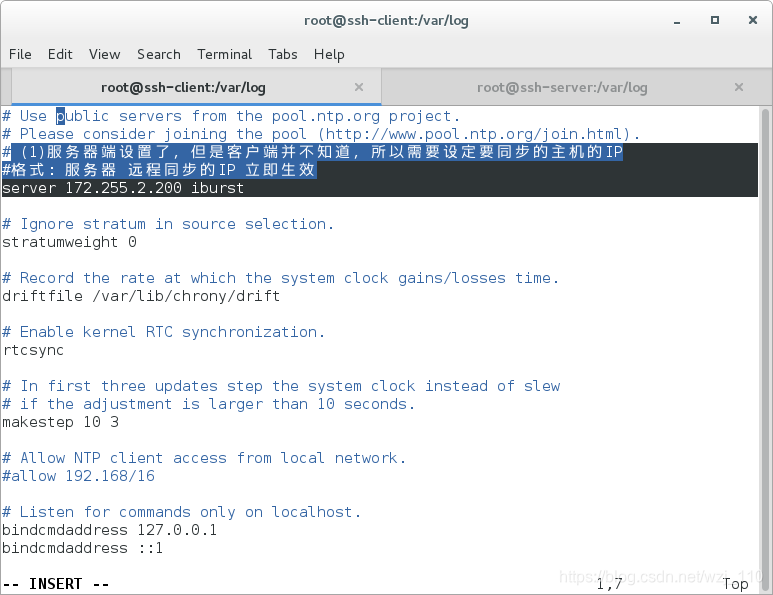Close the ssh-client terminal tab
This screenshot has width=773, height=595.
pos(359,87)
